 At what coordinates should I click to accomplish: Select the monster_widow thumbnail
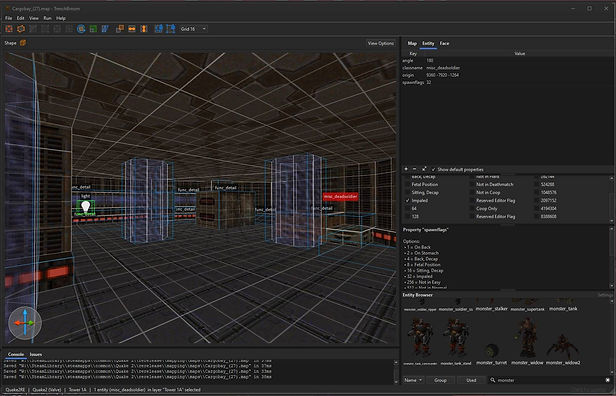tap(527, 341)
